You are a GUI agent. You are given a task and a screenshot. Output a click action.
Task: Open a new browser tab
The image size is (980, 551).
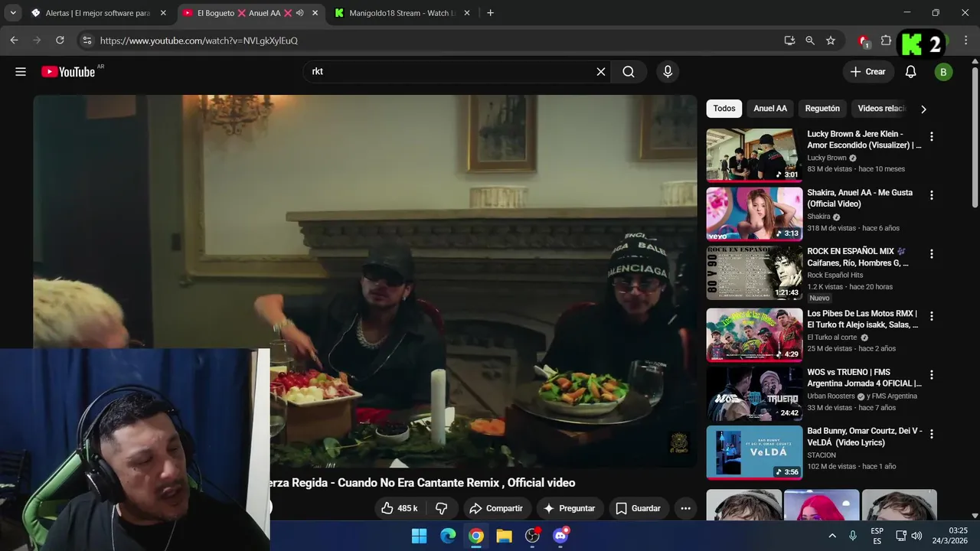pos(490,13)
